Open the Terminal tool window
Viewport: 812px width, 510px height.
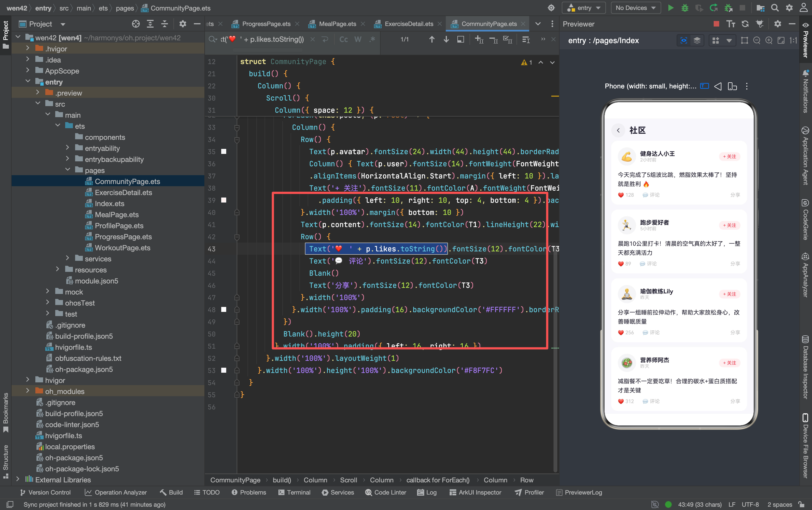coord(294,492)
